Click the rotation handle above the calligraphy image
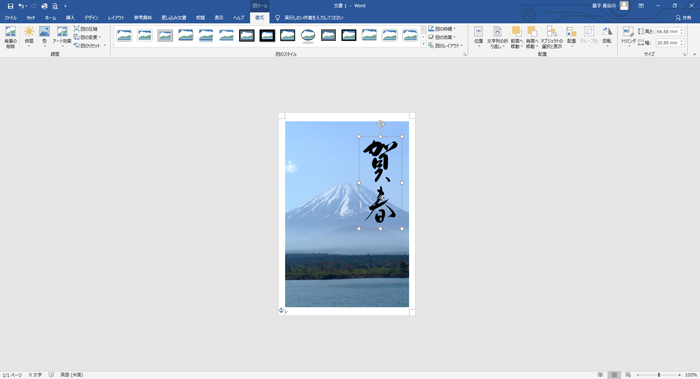The width and height of the screenshot is (700, 379). click(380, 124)
